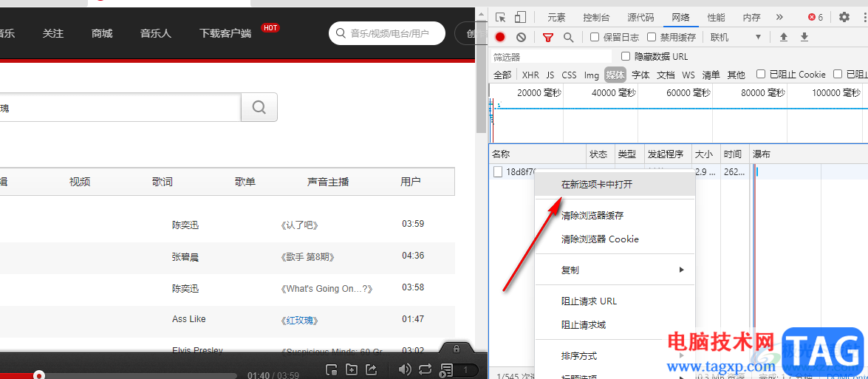
Task: Filter requests by 字体
Action: point(640,75)
